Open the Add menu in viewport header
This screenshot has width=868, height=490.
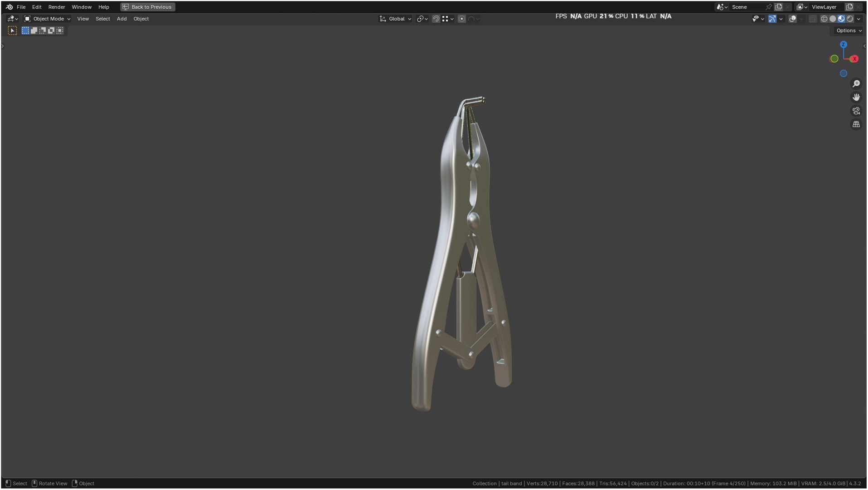121,19
